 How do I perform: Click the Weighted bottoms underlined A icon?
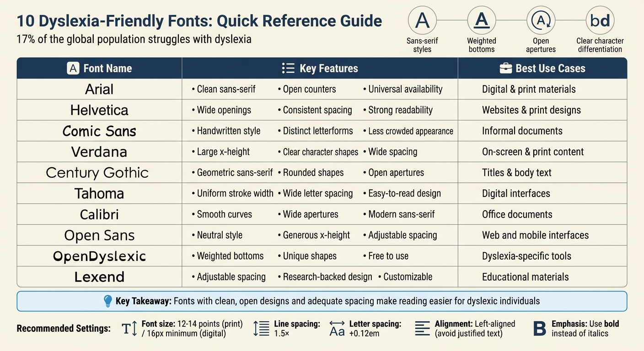482,20
